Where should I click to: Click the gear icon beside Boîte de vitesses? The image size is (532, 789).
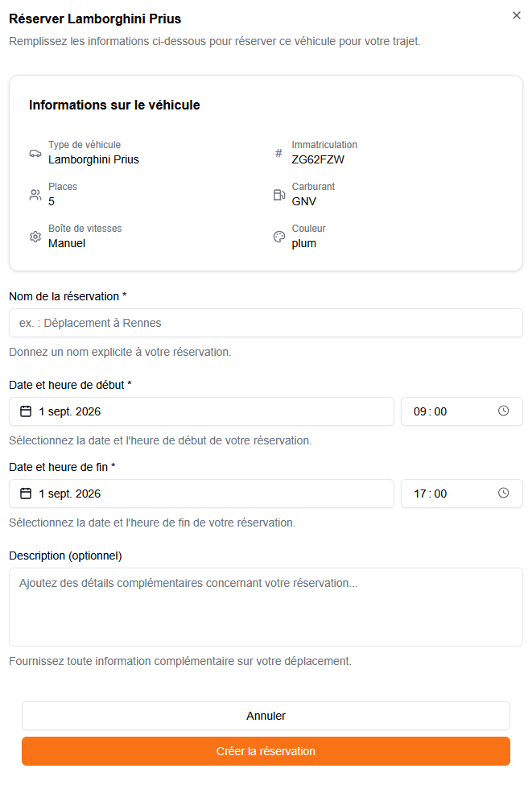35,237
